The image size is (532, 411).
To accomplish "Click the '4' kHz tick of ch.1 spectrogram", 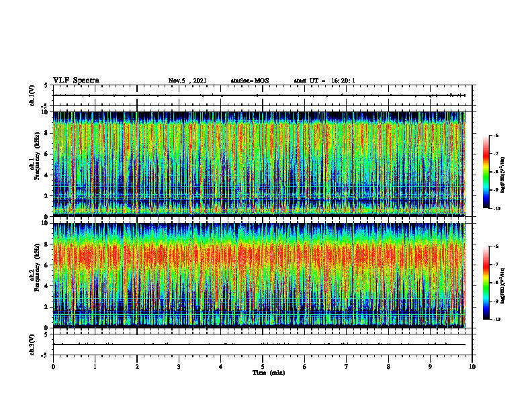I will click(x=47, y=175).
